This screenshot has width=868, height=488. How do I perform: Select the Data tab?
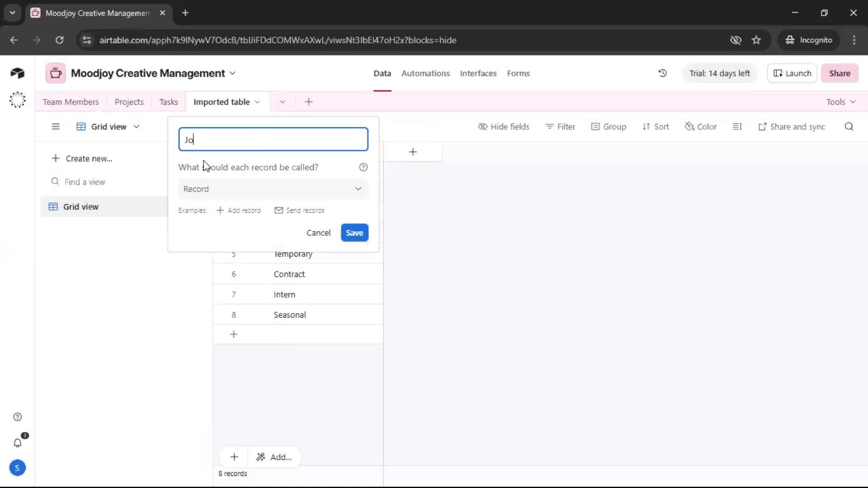[382, 73]
